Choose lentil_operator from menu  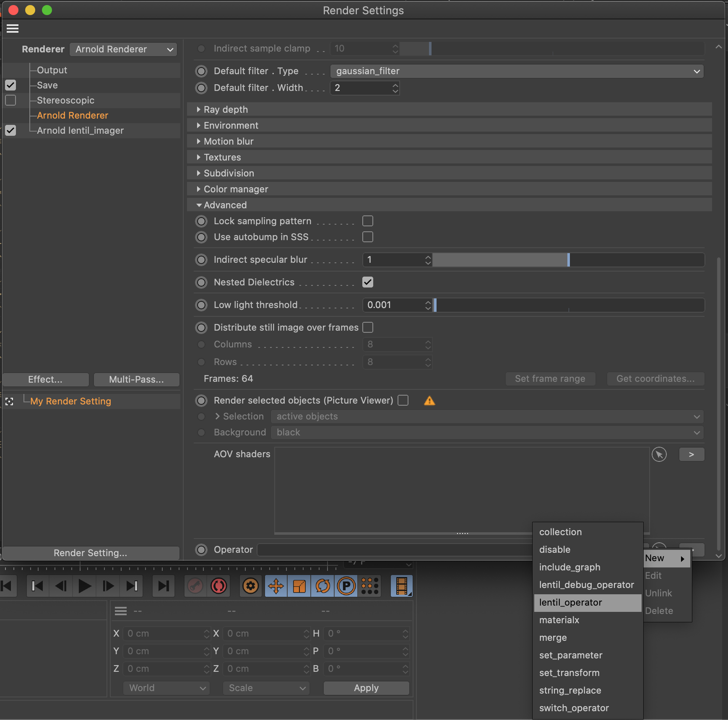point(588,603)
